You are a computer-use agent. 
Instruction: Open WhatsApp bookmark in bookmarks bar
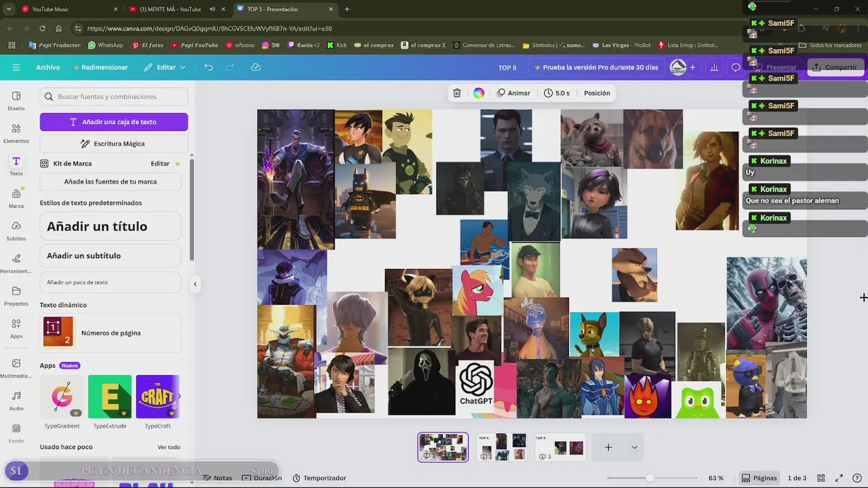coord(105,45)
